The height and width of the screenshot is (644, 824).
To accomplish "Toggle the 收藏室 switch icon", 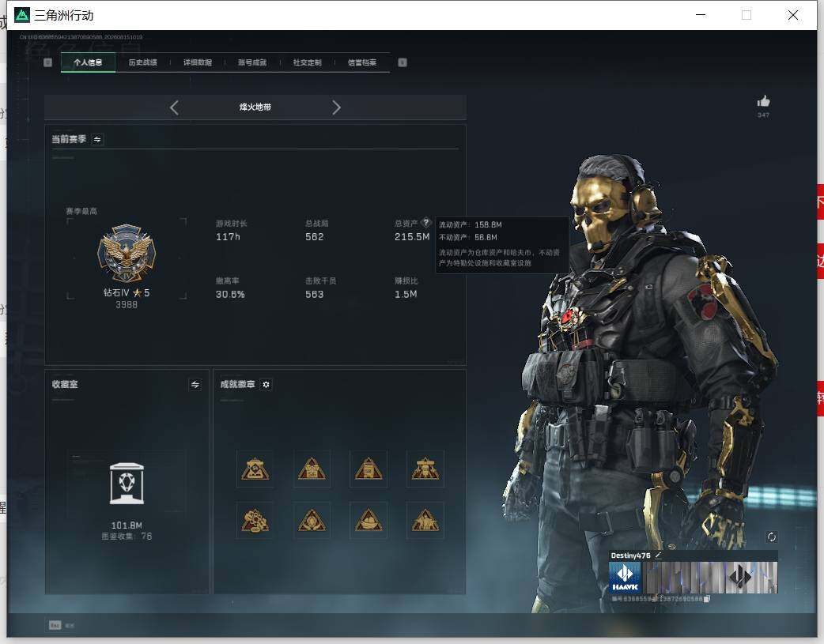I will pos(195,385).
